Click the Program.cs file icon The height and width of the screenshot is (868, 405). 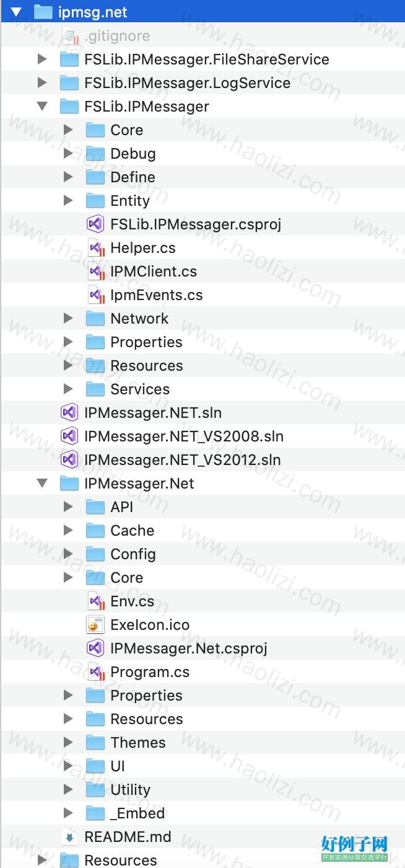coord(95,671)
